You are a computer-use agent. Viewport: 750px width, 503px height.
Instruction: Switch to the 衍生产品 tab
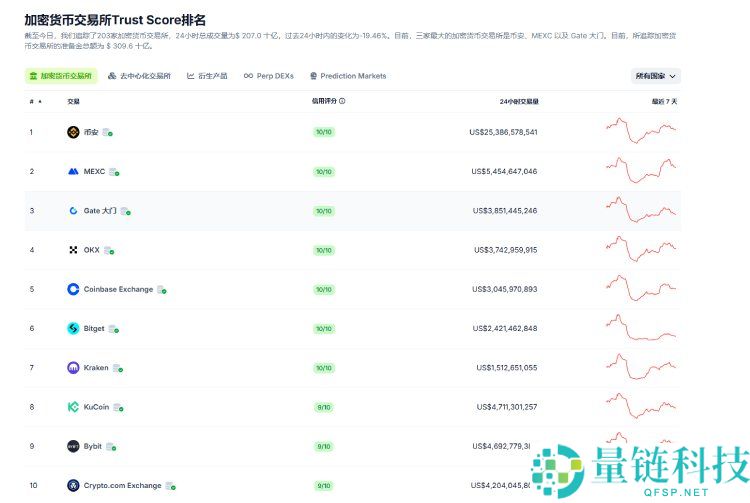point(207,76)
